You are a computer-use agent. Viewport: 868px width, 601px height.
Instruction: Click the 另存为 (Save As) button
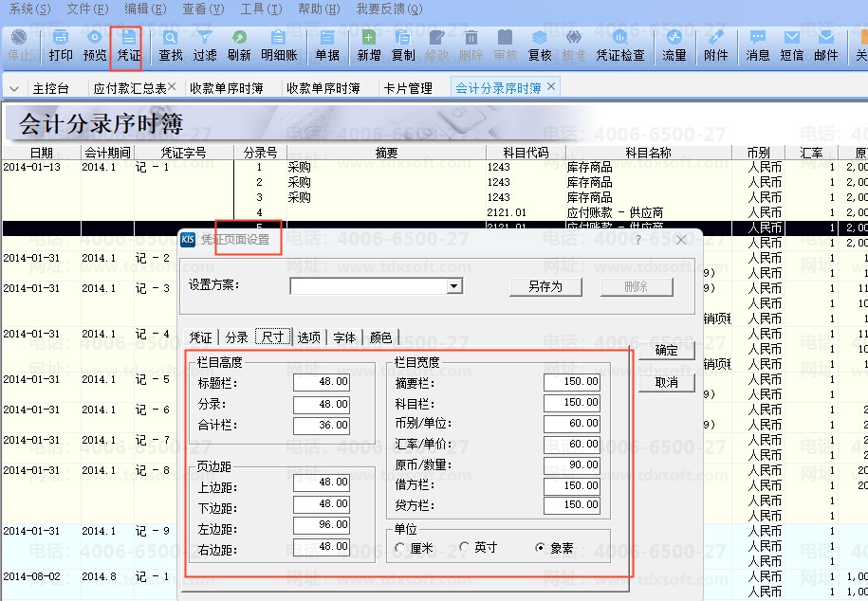coord(545,286)
